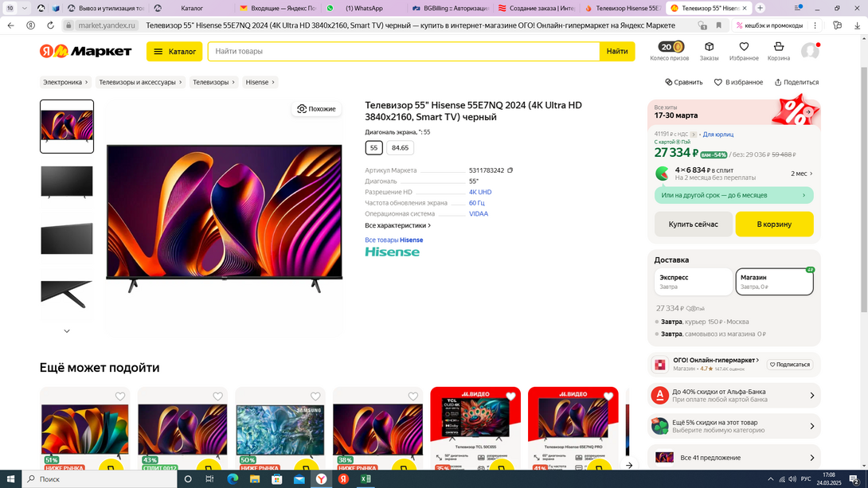Click the Подписаться button
This screenshot has height=488, width=868.
[x=790, y=364]
